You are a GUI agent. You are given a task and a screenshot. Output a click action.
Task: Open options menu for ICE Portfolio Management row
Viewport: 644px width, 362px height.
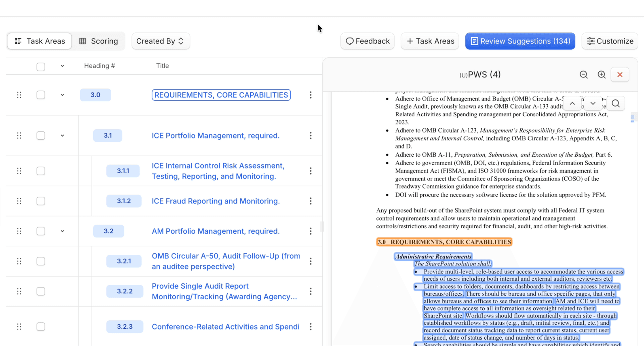click(311, 135)
